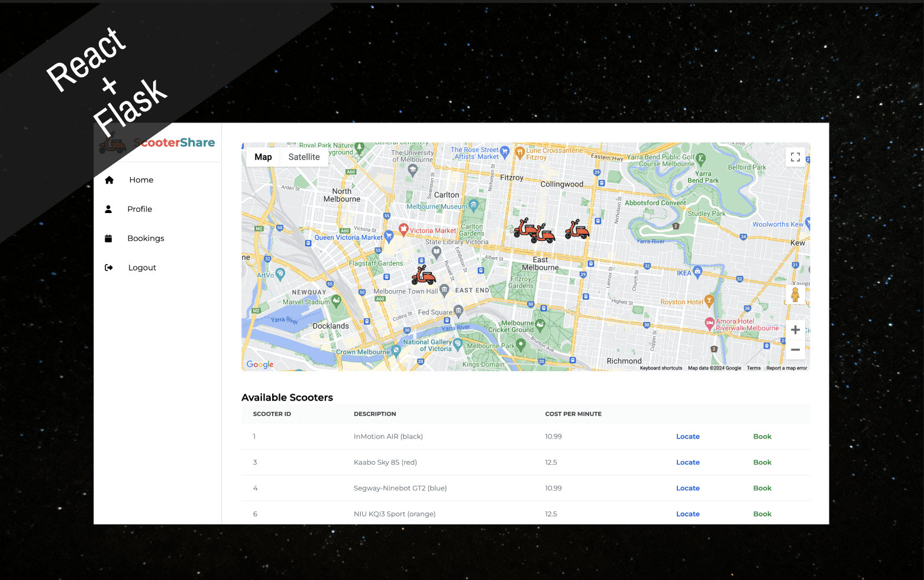Click the Profile person icon

click(108, 209)
